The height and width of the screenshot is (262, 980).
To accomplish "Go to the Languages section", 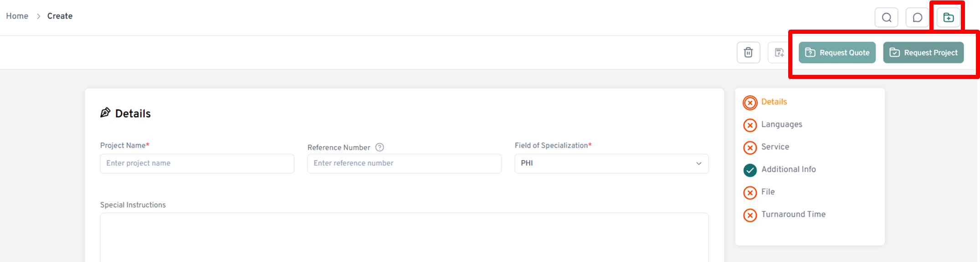I will click(x=781, y=125).
